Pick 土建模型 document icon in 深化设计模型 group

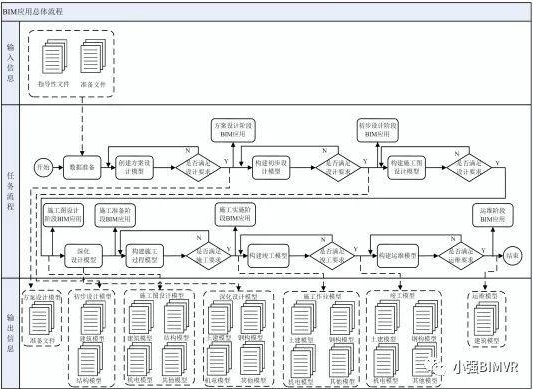point(220,318)
